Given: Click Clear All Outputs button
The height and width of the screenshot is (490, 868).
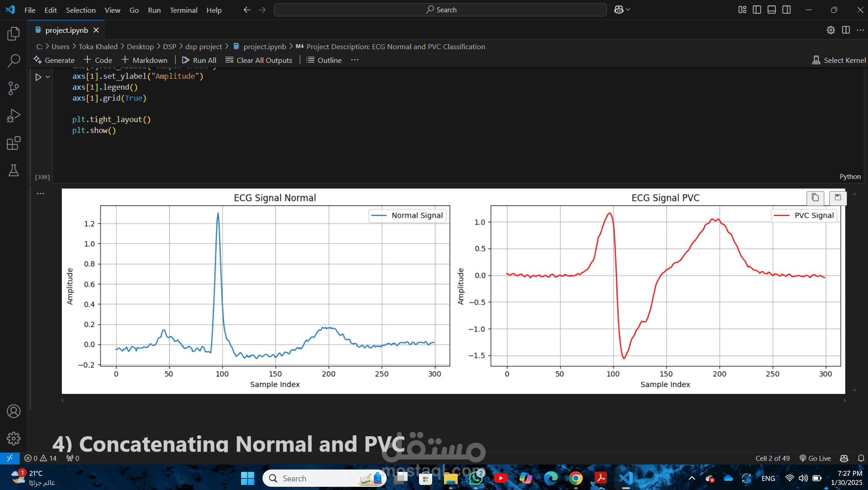Looking at the screenshot, I should point(259,60).
